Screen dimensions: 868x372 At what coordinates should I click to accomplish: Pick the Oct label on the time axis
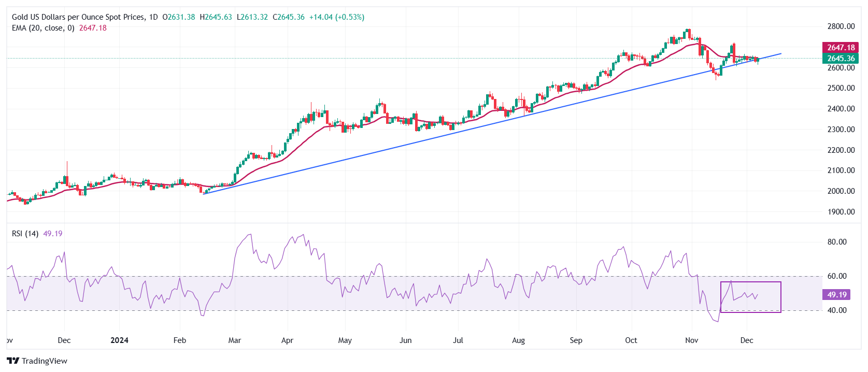tap(631, 340)
